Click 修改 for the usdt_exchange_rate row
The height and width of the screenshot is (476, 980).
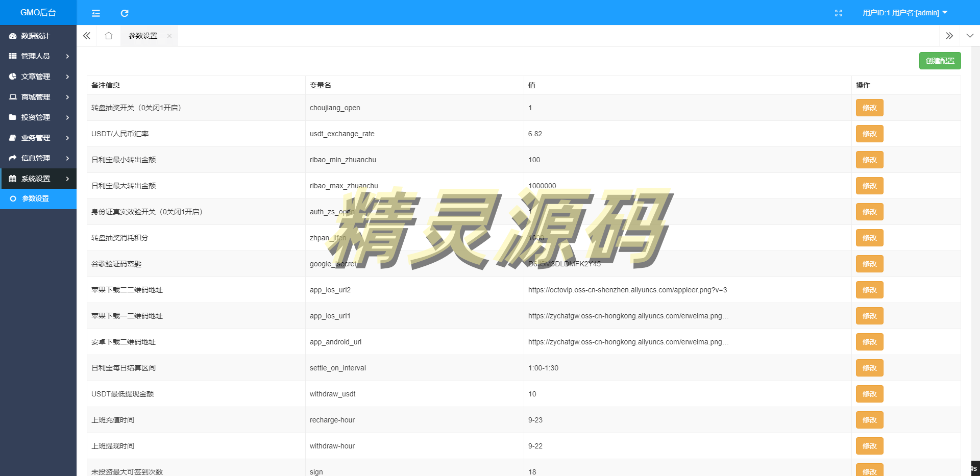point(869,134)
